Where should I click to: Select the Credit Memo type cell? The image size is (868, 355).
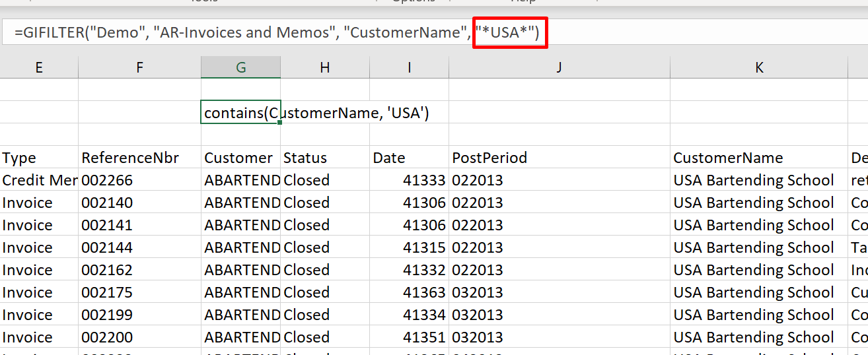pyautogui.click(x=39, y=180)
